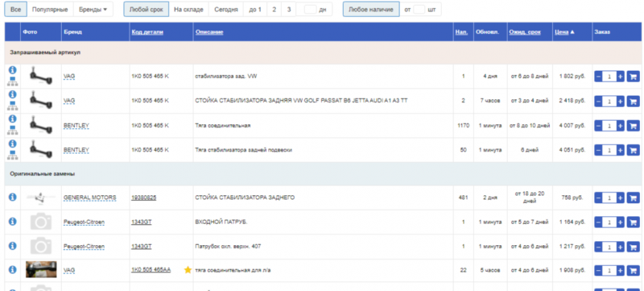Open the scheme tree icon in the 4 051 руб. row
Viewport: 644px width, 291px height.
12,156
